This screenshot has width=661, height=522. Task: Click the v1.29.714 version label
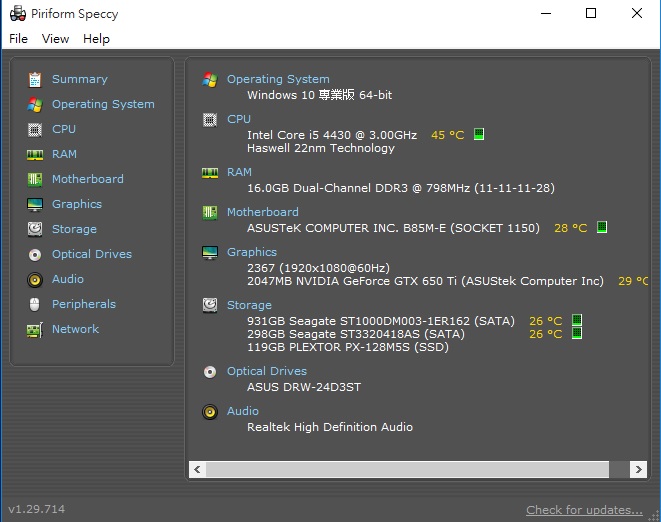[37, 509]
